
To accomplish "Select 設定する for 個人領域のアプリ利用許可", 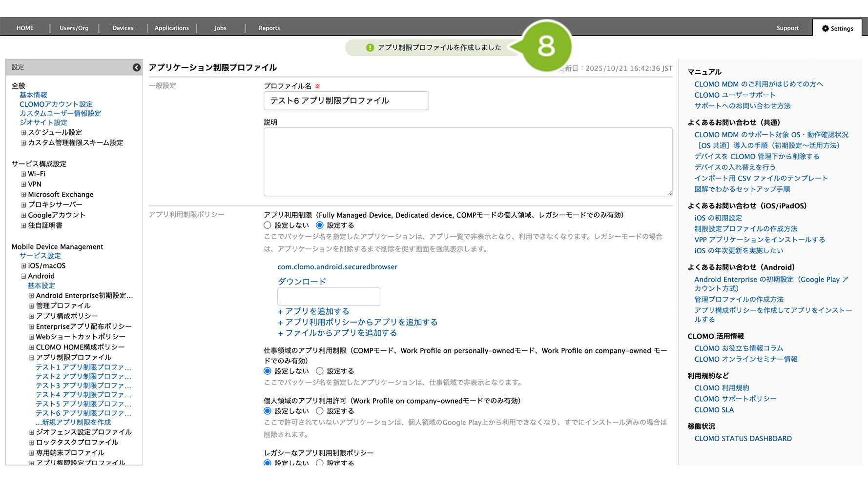I will [320, 411].
